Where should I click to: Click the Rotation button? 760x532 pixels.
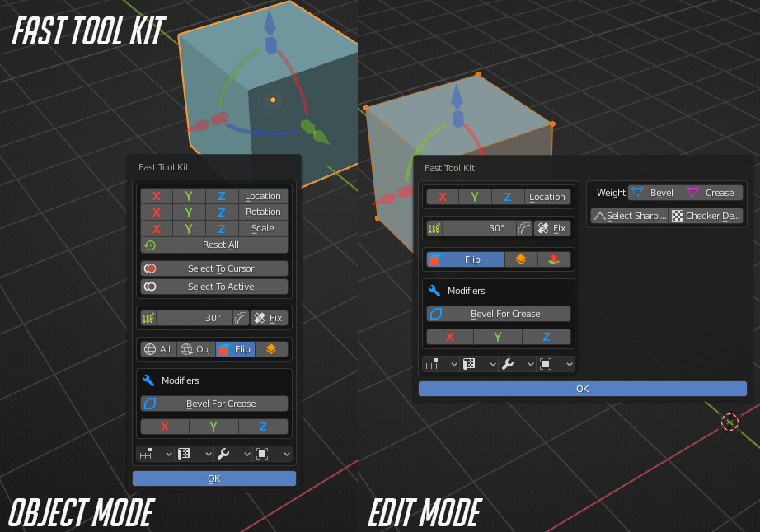pos(263,212)
